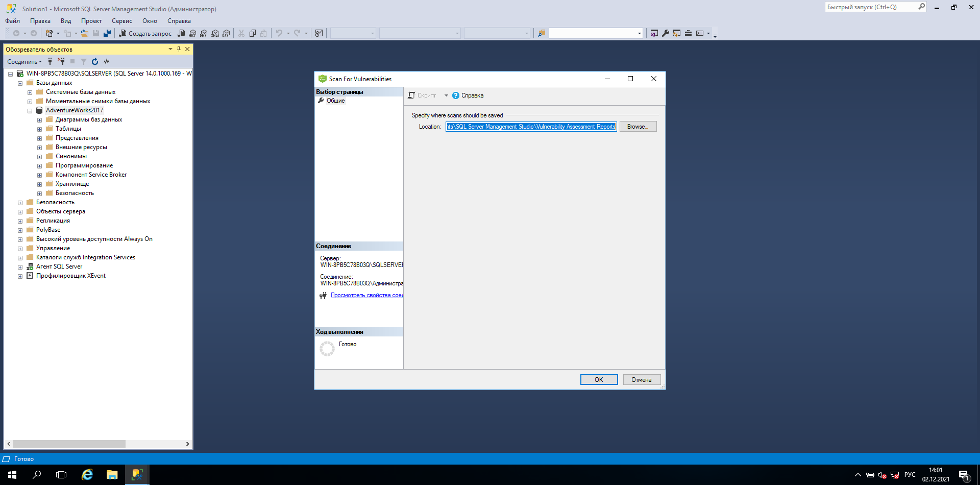This screenshot has height=485, width=980.
Task: Expand the Управление node
Action: point(20,249)
